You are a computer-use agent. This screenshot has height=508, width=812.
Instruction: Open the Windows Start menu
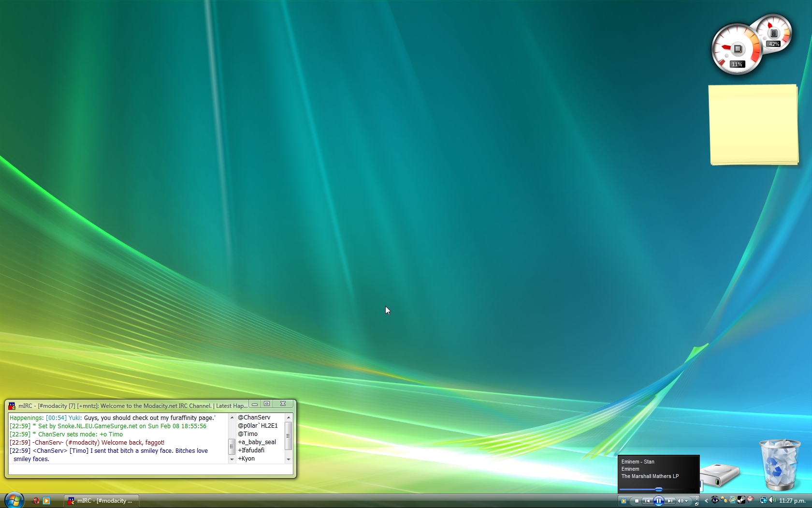14,500
